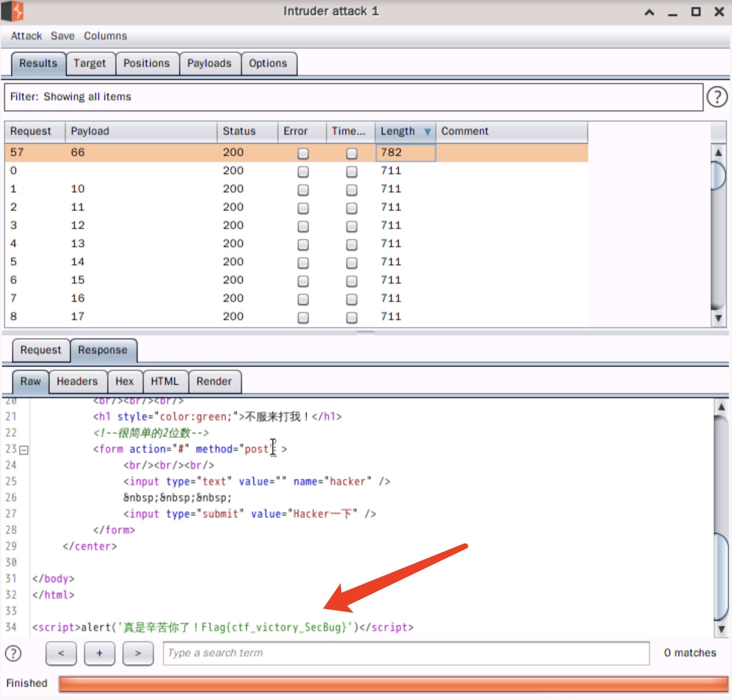This screenshot has width=732, height=700.
Task: Click the search term input field
Action: click(405, 653)
